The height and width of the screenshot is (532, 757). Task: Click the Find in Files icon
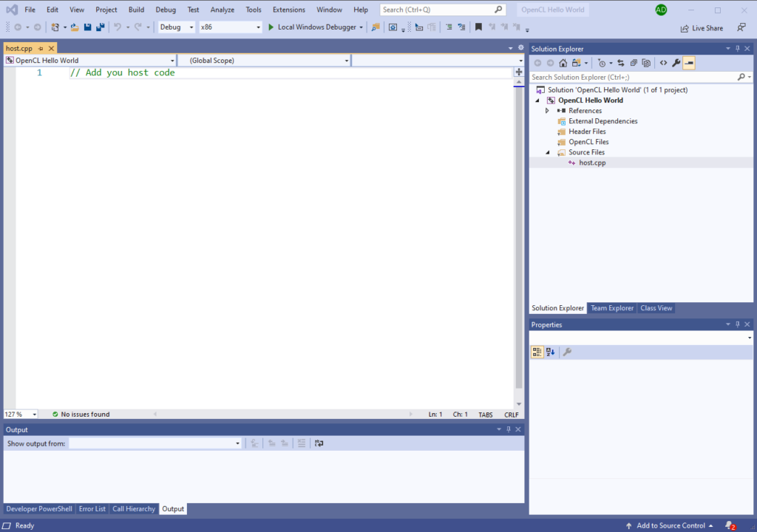(x=375, y=27)
